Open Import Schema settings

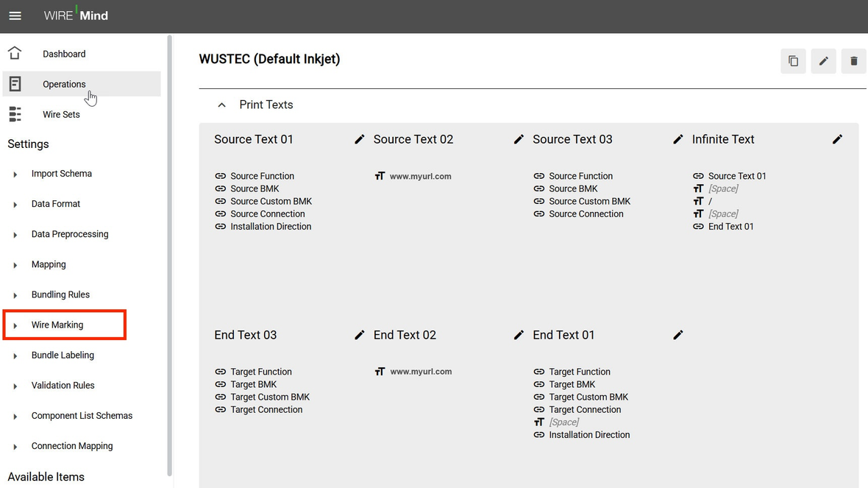62,174
